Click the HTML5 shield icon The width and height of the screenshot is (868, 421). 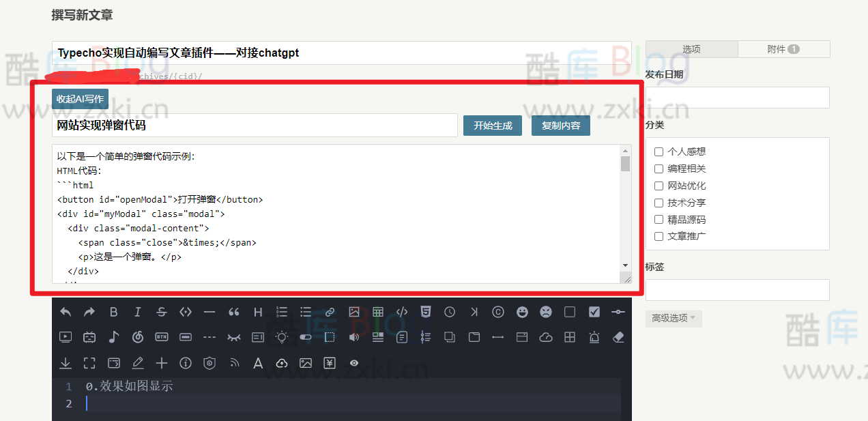(426, 312)
